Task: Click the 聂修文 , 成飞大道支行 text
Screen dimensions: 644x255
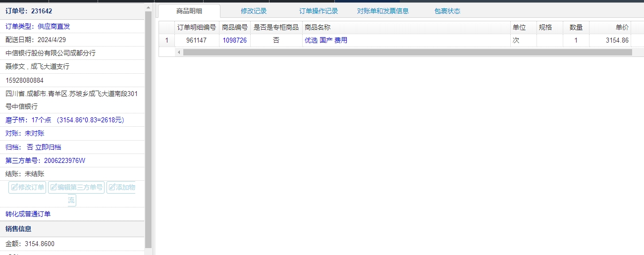Action: (x=38, y=66)
